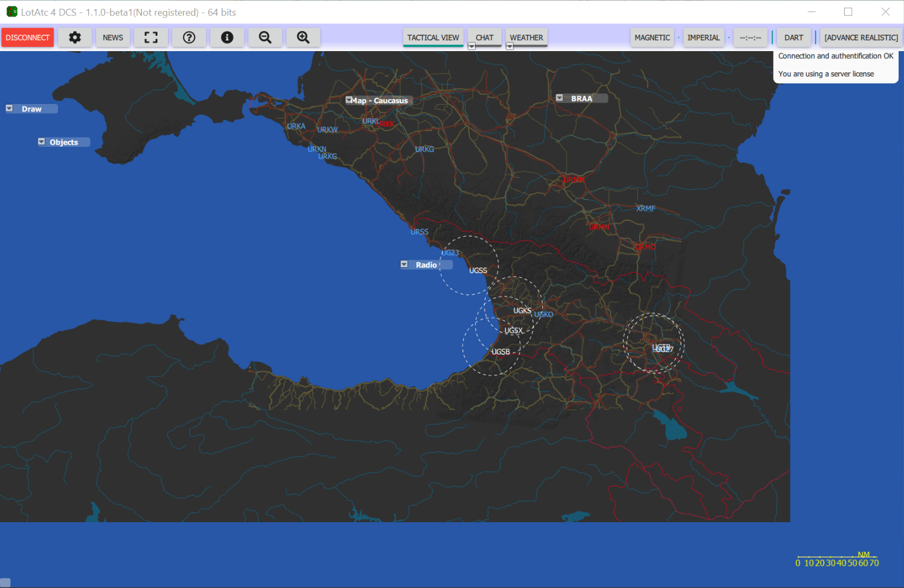Expand the arrow under CHAT tab
Image resolution: width=904 pixels, height=588 pixels.
(472, 46)
